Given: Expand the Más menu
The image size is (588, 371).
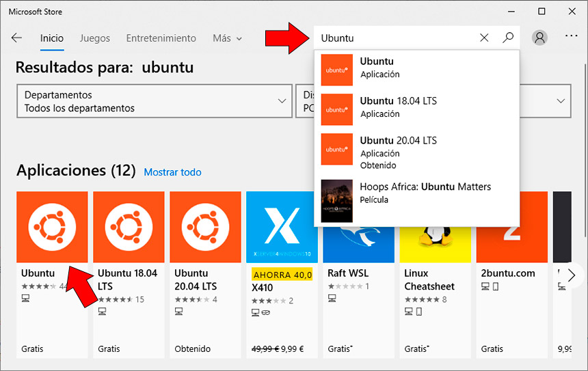Looking at the screenshot, I should [227, 38].
